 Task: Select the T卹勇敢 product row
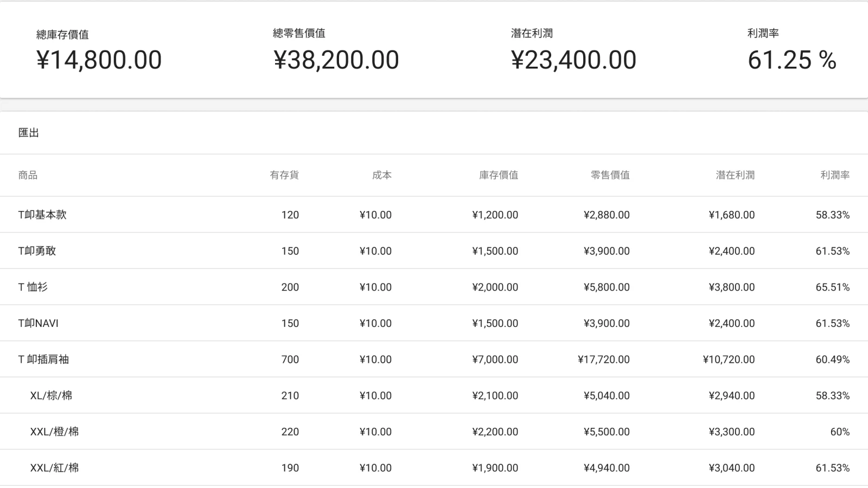coord(37,251)
